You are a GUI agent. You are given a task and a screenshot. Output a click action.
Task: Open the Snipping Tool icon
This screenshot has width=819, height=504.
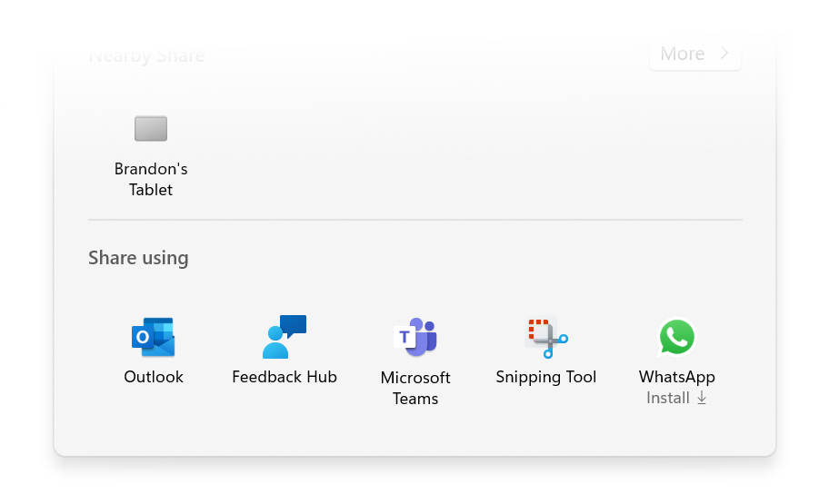tap(545, 338)
